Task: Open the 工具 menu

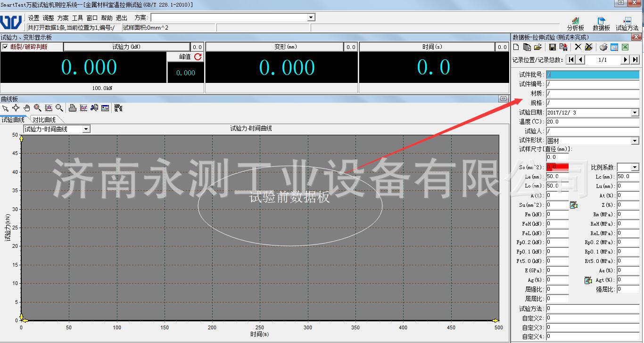Action: point(77,18)
